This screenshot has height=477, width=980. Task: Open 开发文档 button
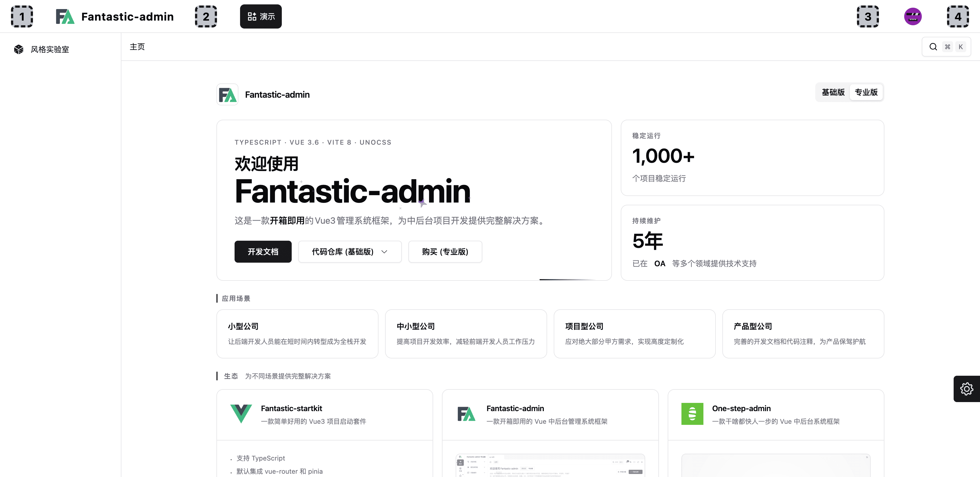point(263,252)
